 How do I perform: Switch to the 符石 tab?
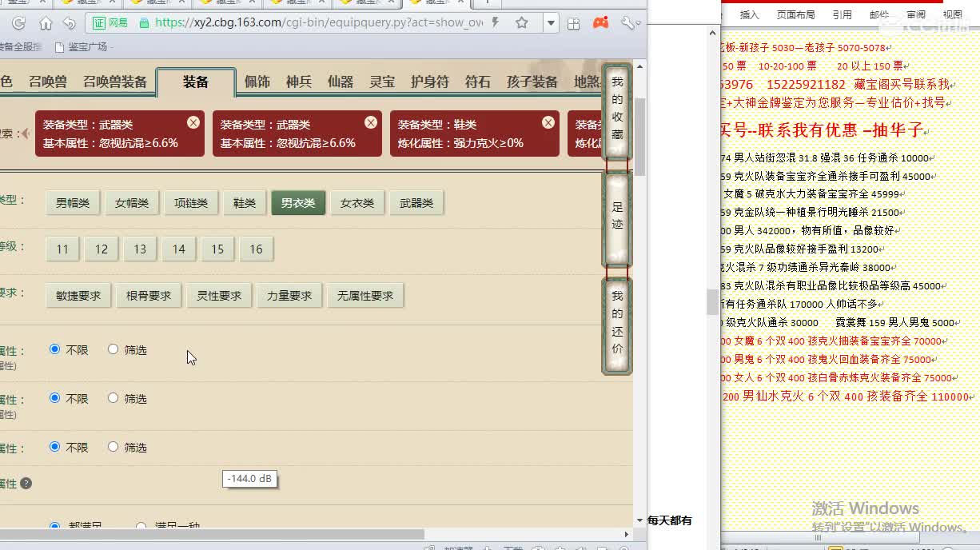tap(478, 82)
